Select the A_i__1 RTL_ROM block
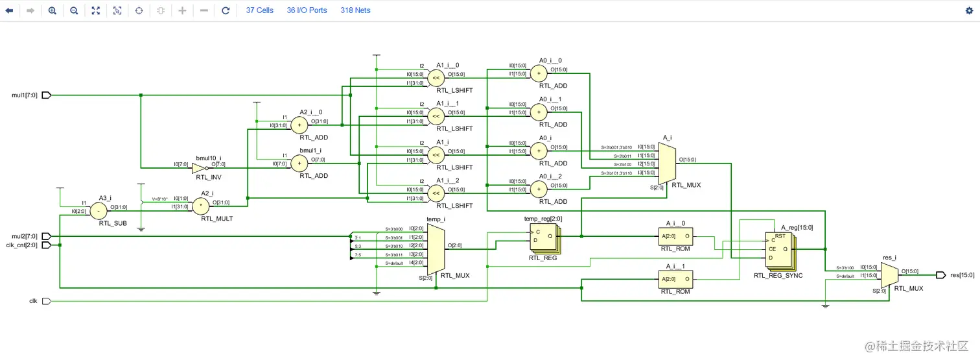This screenshot has width=980, height=364. [676, 280]
